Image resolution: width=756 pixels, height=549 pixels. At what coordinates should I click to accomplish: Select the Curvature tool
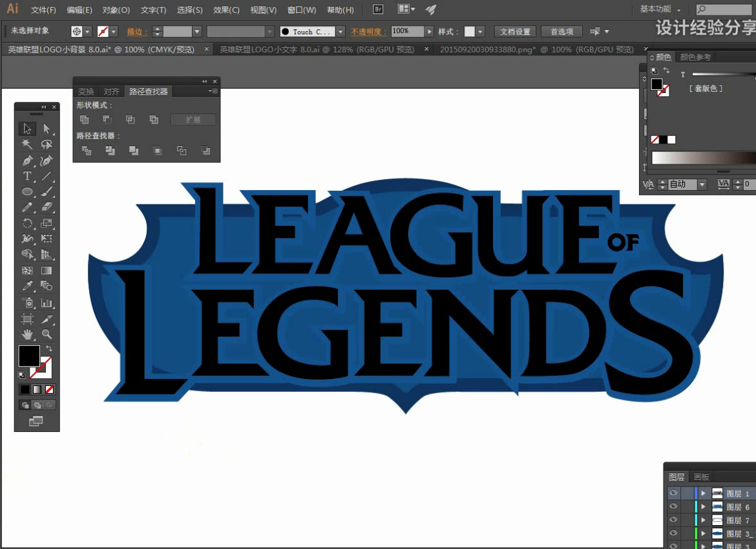47,160
